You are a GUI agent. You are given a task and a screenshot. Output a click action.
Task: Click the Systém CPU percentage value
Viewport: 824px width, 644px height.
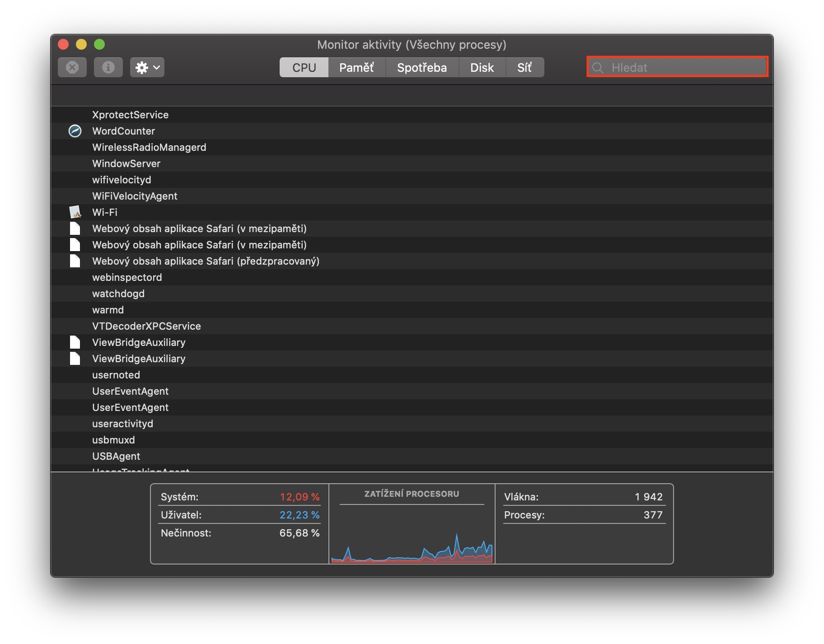pos(300,497)
